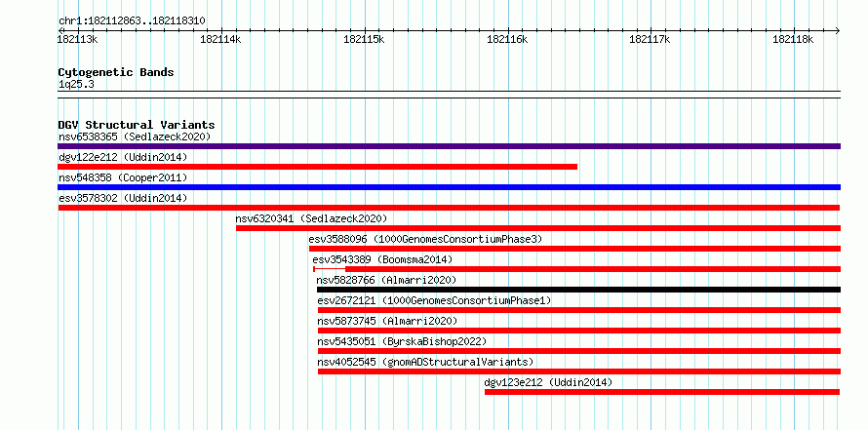868x430 pixels.
Task: Select the red nsv5873745 variant bar
Action: coord(579,331)
